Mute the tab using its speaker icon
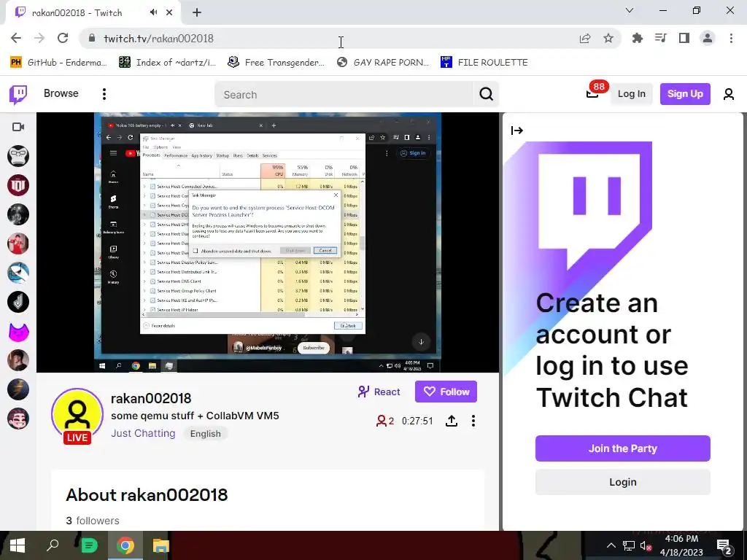This screenshot has width=747, height=560. point(153,12)
